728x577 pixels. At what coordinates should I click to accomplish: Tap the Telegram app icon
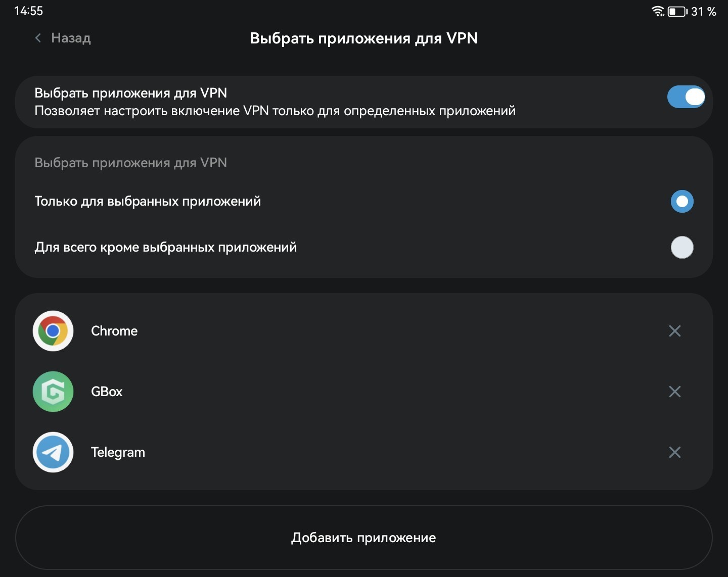click(x=53, y=452)
